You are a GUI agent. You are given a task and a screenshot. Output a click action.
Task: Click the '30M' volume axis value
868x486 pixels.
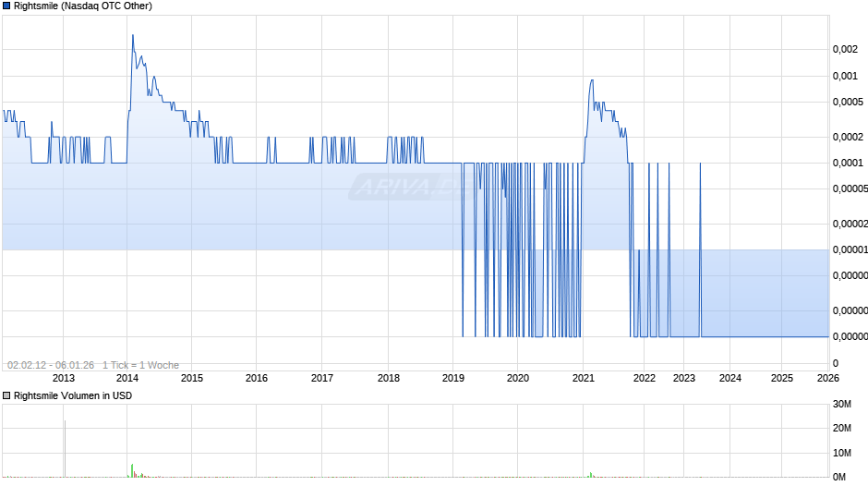click(x=842, y=404)
